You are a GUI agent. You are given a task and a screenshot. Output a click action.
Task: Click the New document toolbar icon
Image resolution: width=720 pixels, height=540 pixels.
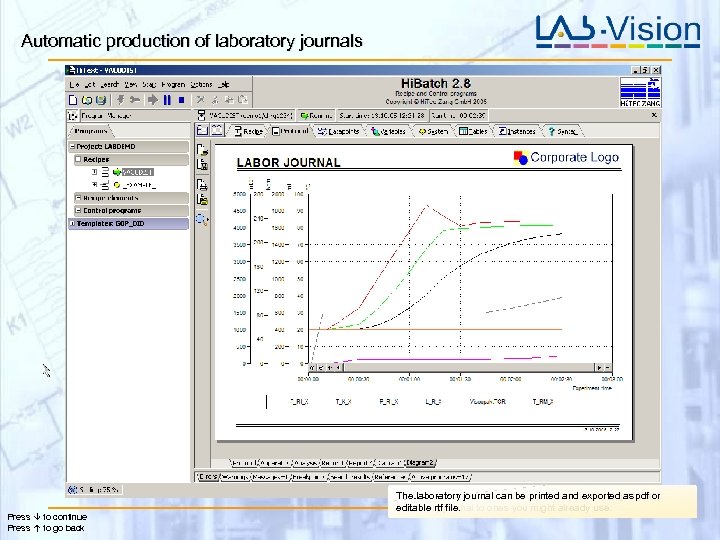click(x=73, y=100)
